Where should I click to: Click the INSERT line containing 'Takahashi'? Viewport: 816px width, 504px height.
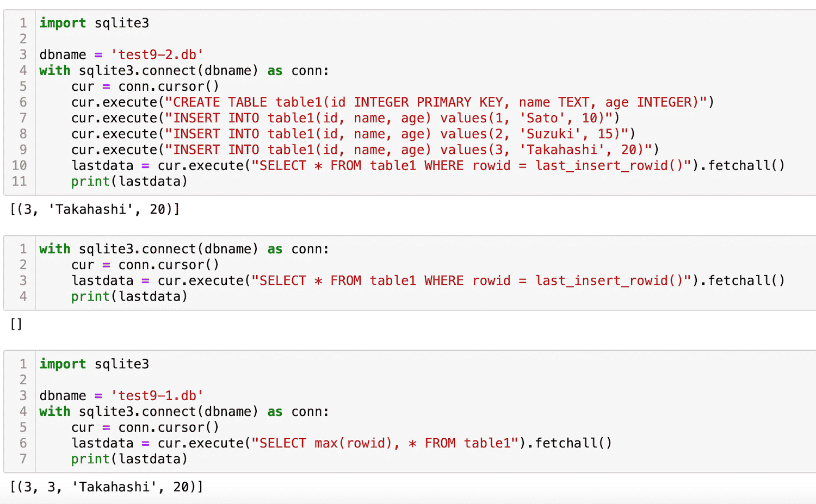tap(364, 150)
